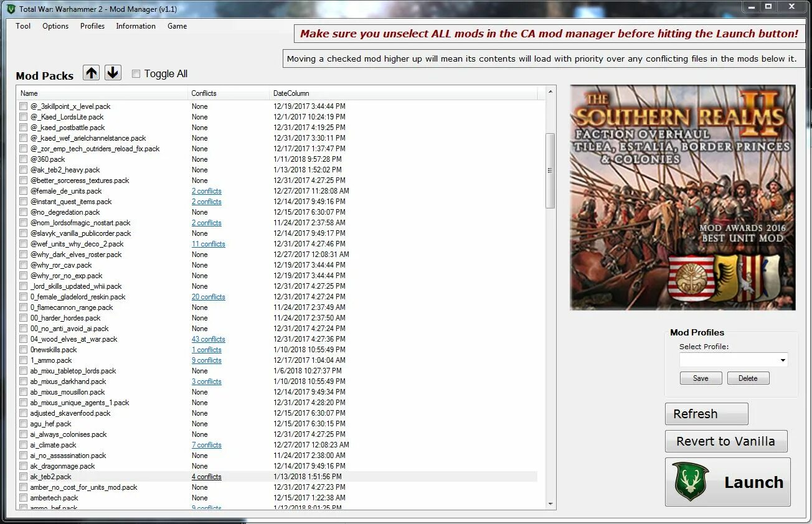Click the mod list scrollbar thumb

point(550,171)
